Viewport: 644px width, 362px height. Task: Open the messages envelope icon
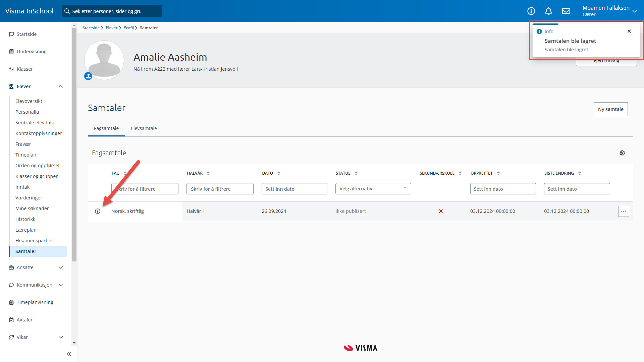click(x=566, y=11)
